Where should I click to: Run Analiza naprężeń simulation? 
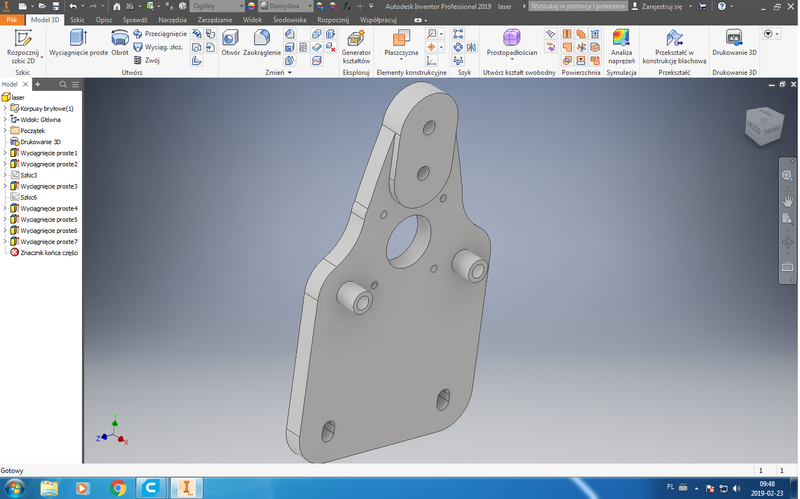pyautogui.click(x=621, y=47)
